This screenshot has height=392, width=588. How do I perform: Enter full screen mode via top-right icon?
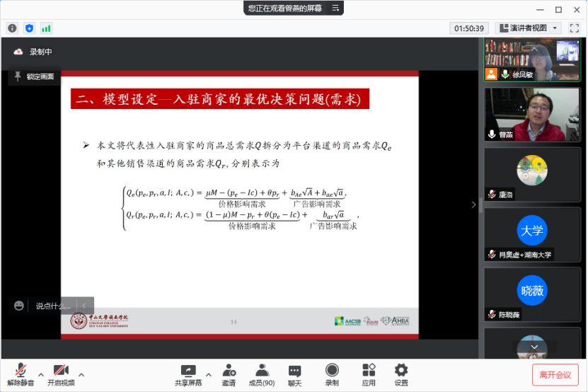[x=574, y=28]
